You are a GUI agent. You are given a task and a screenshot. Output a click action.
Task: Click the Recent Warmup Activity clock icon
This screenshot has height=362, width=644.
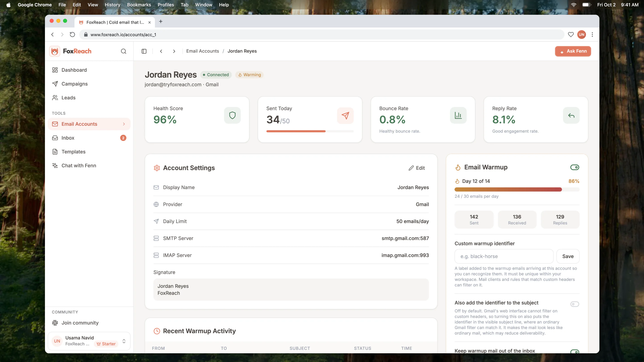click(x=157, y=331)
